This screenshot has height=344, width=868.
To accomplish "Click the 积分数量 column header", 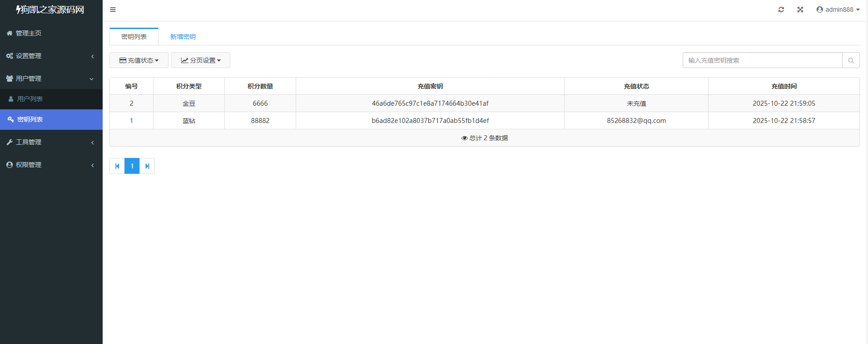I will point(260,86).
